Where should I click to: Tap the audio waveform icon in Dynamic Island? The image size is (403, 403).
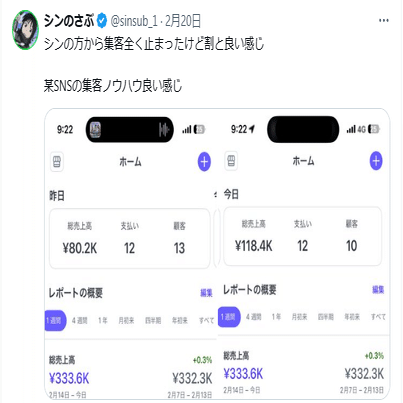(164, 129)
